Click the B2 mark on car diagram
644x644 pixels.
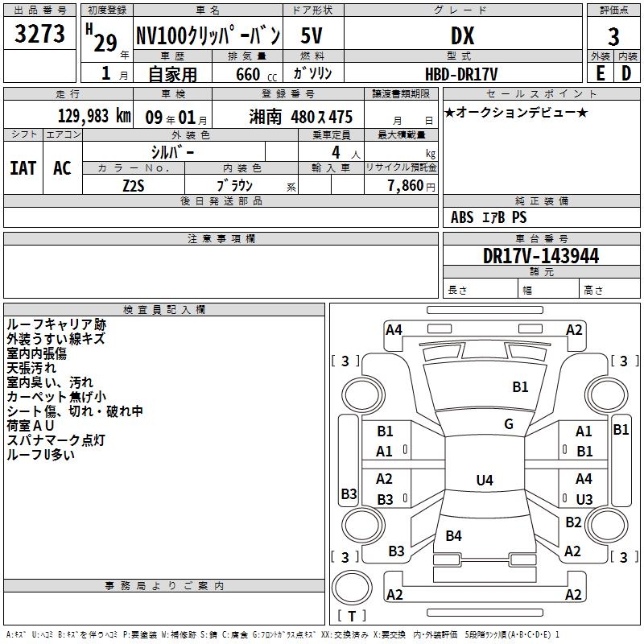click(573, 522)
